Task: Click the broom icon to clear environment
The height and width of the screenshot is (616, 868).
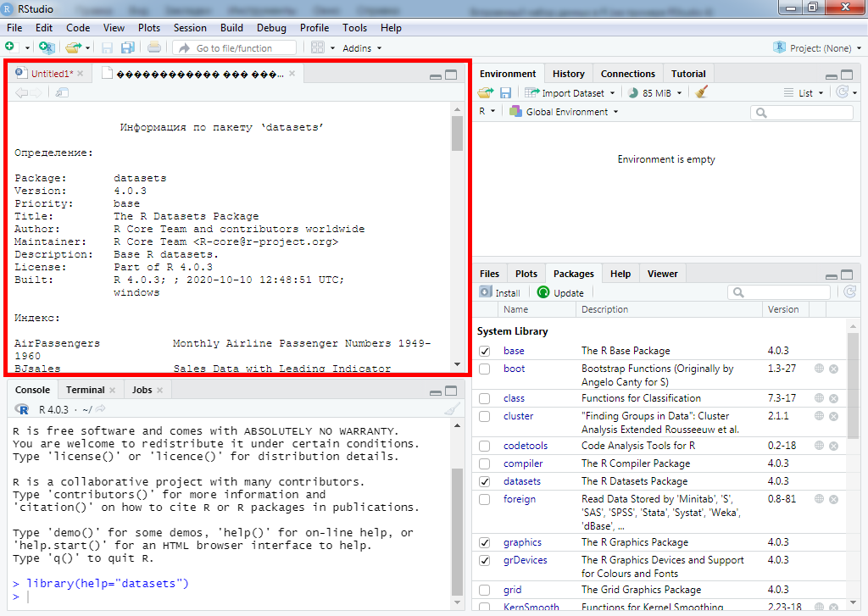Action: 701,92
